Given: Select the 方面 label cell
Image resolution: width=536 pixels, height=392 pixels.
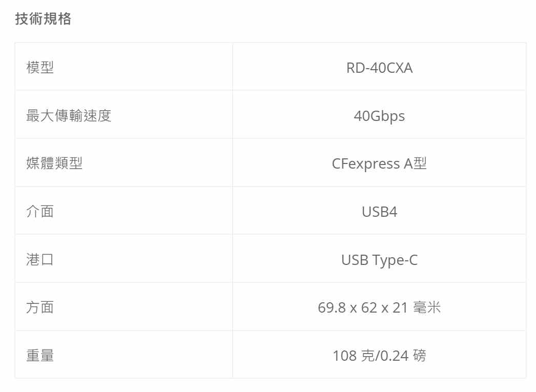Looking at the screenshot, I should tap(123, 307).
